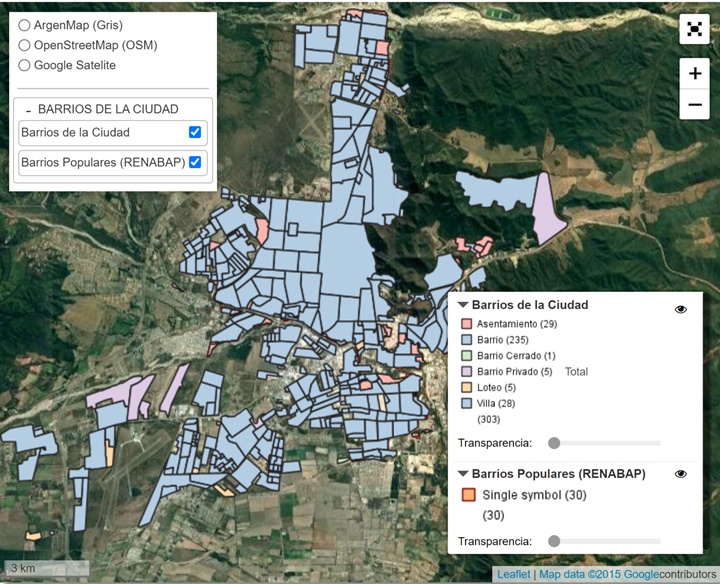Click the Villa (28) legend label
Screen dimensions: 720x584
click(x=496, y=403)
